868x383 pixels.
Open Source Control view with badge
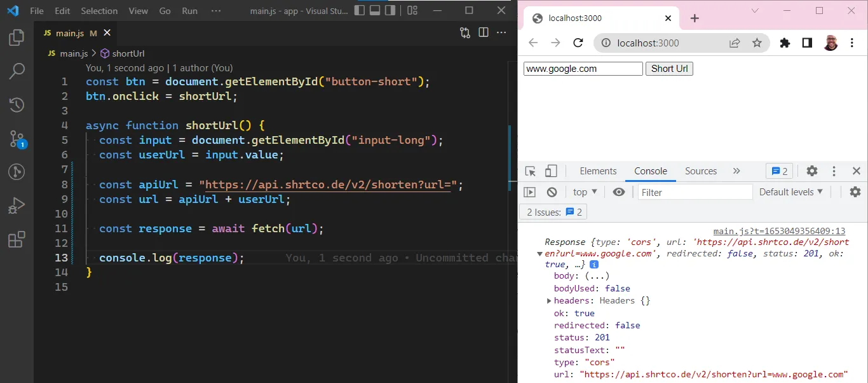pyautogui.click(x=17, y=139)
